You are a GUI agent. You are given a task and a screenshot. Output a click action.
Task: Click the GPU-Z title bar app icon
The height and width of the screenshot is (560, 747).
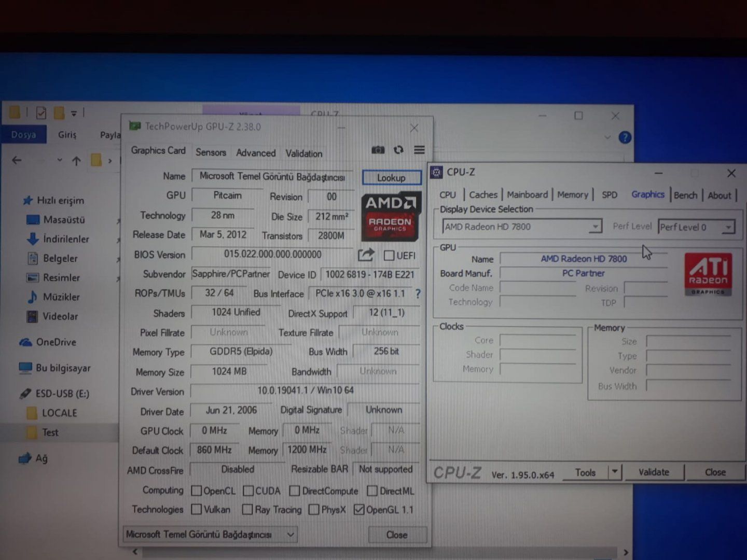135,126
